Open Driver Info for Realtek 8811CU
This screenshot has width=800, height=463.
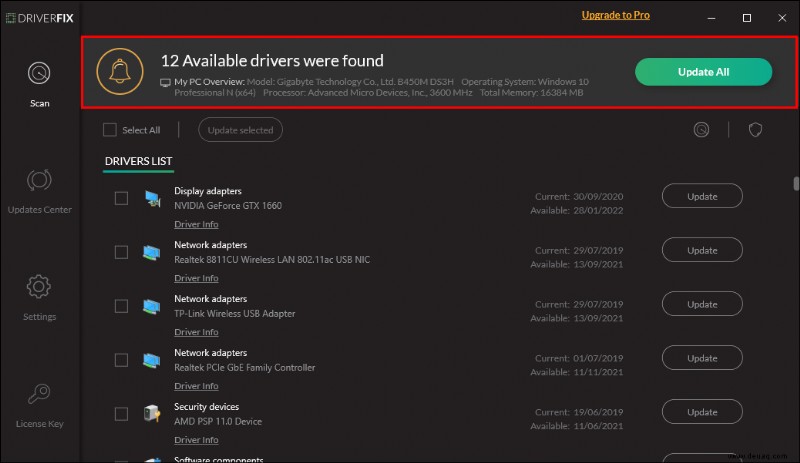(x=196, y=278)
